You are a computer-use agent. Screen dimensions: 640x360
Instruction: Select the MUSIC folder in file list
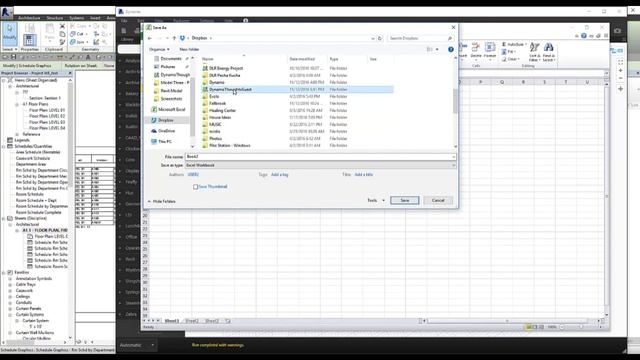click(x=215, y=124)
